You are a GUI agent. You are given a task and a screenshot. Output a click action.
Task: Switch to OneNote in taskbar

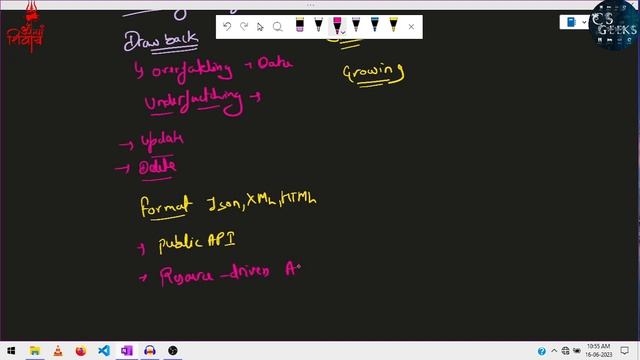click(127, 351)
